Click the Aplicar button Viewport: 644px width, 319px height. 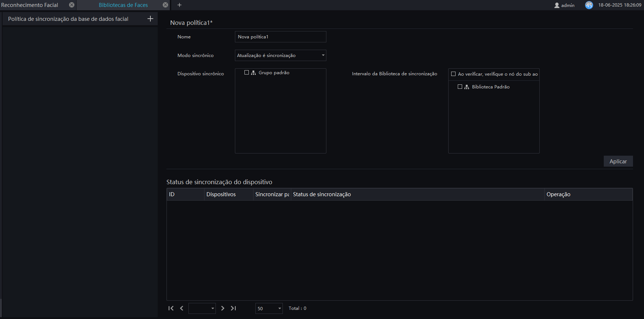pyautogui.click(x=618, y=161)
